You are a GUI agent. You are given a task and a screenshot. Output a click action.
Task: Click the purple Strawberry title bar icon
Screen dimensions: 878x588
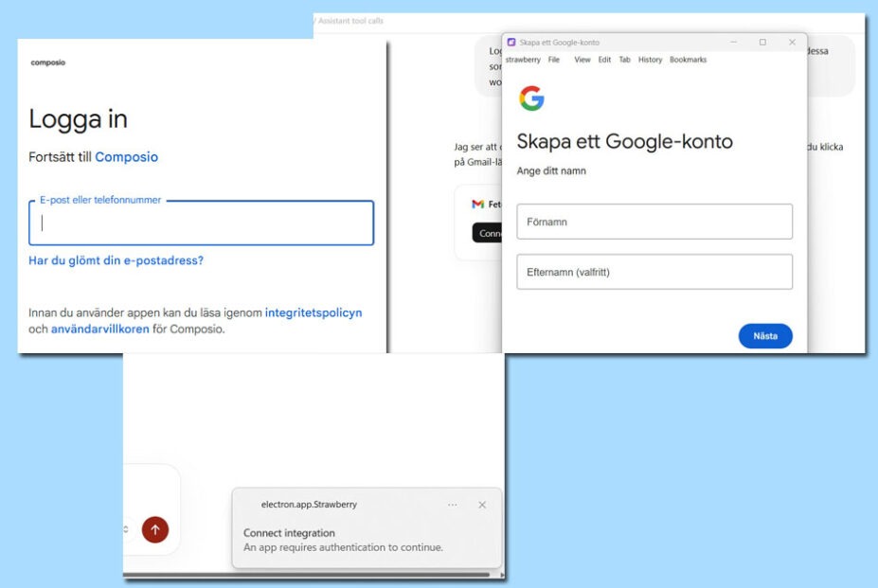click(x=511, y=43)
